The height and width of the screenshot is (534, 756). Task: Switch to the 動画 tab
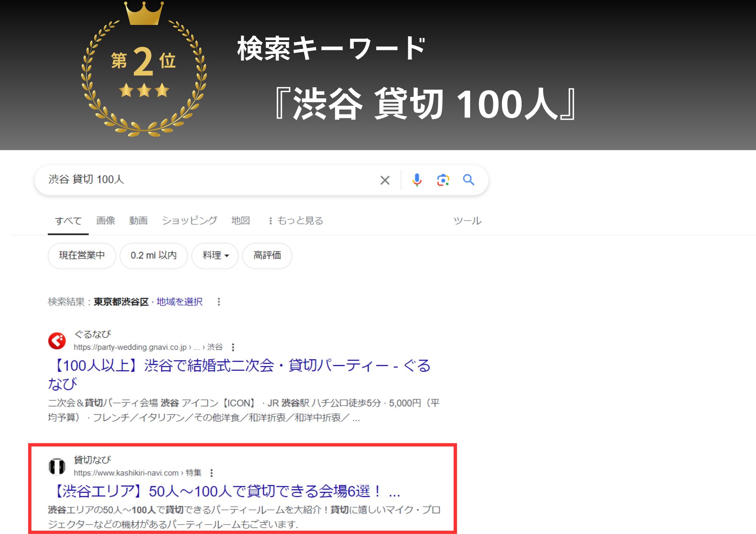(x=138, y=221)
